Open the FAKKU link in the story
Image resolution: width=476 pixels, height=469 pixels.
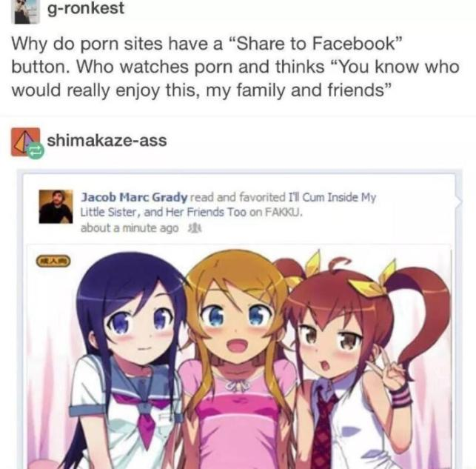tap(284, 212)
